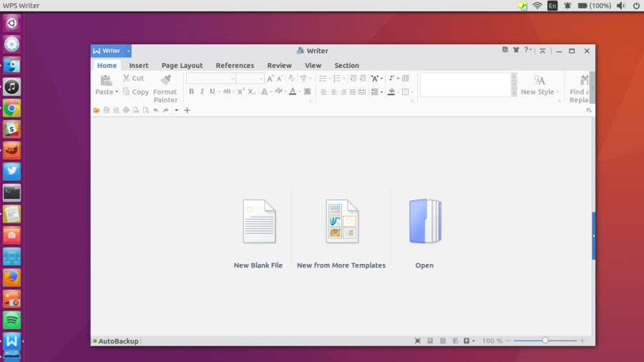This screenshot has width=644, height=362.
Task: Open the References tab
Action: click(x=235, y=65)
